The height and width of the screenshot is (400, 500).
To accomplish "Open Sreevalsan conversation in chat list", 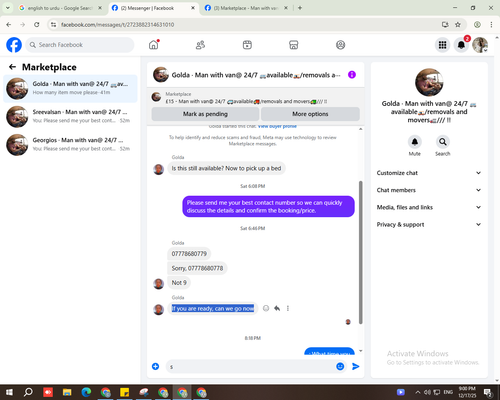I will [x=70, y=116].
